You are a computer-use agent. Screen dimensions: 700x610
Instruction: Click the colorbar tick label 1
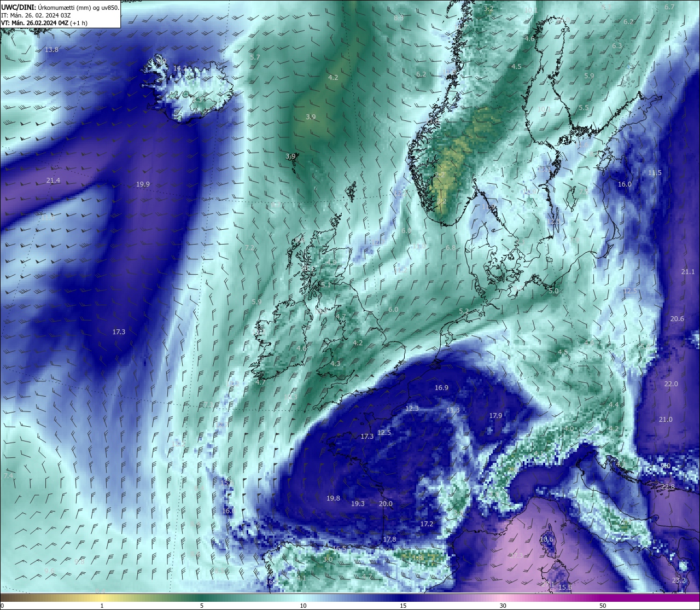click(102, 606)
